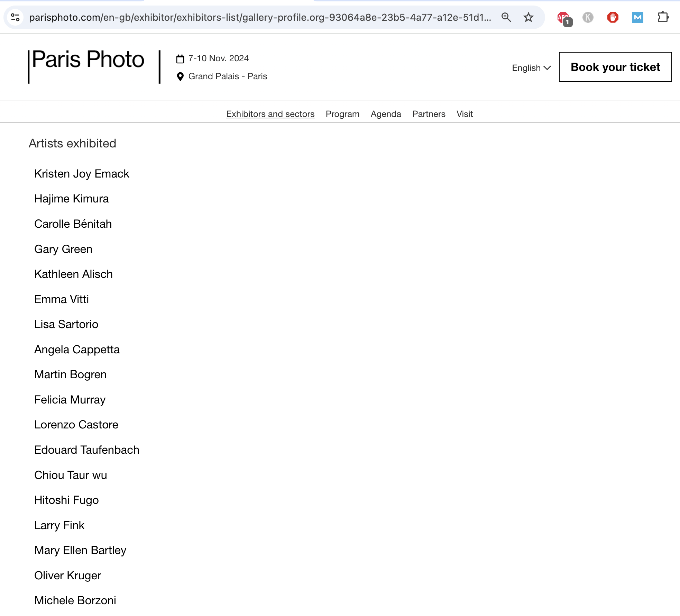The width and height of the screenshot is (680, 616).
Task: Select the Visit navigation item
Action: click(x=464, y=114)
